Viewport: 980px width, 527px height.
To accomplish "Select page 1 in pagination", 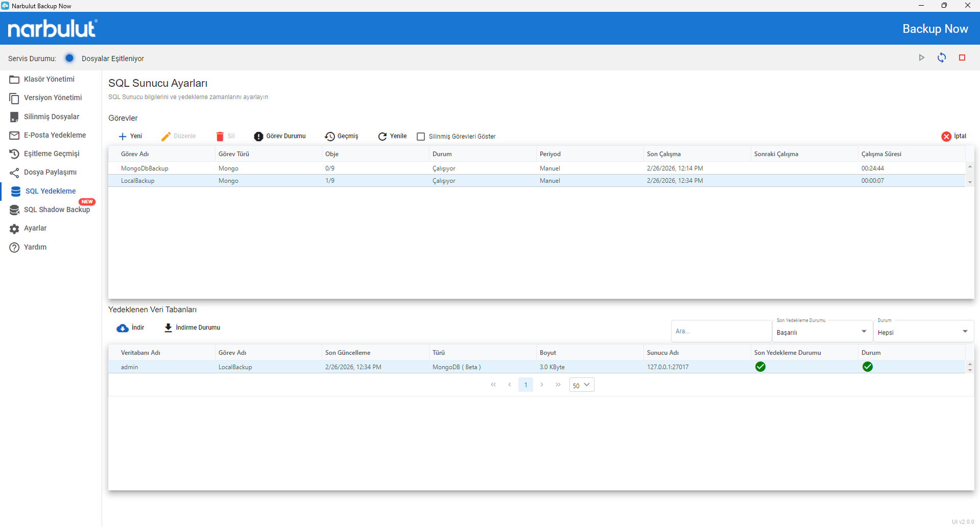I will tap(525, 385).
